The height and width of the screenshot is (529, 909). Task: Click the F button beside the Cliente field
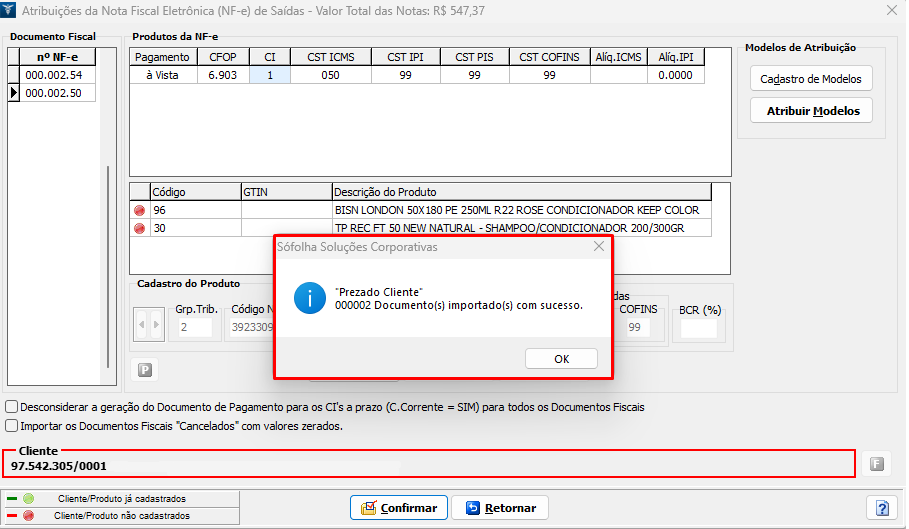[x=876, y=464]
